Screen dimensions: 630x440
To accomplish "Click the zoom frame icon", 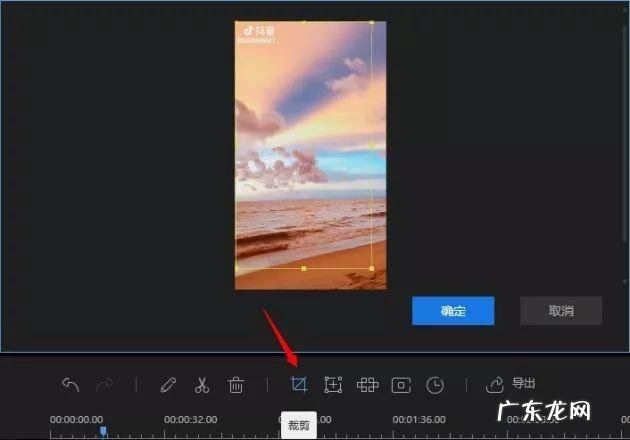I will point(333,384).
